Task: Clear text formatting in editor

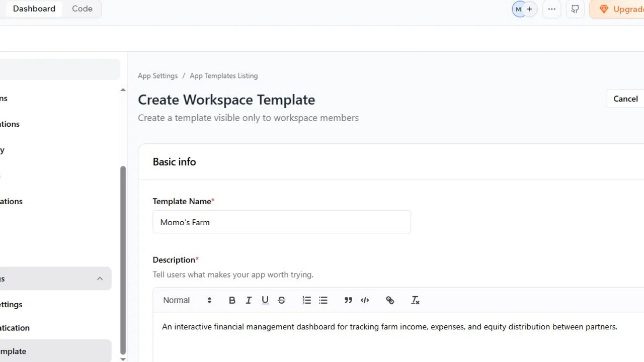Action: [x=415, y=300]
